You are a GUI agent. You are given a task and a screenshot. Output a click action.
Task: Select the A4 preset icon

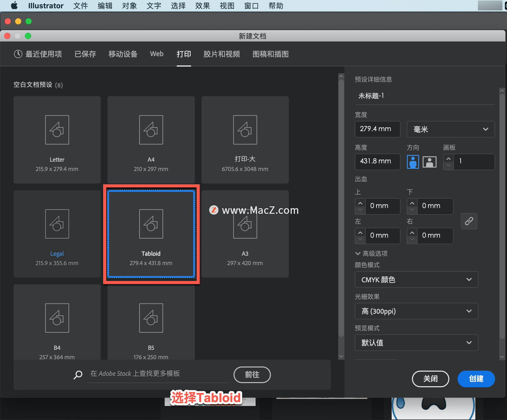pyautogui.click(x=151, y=130)
